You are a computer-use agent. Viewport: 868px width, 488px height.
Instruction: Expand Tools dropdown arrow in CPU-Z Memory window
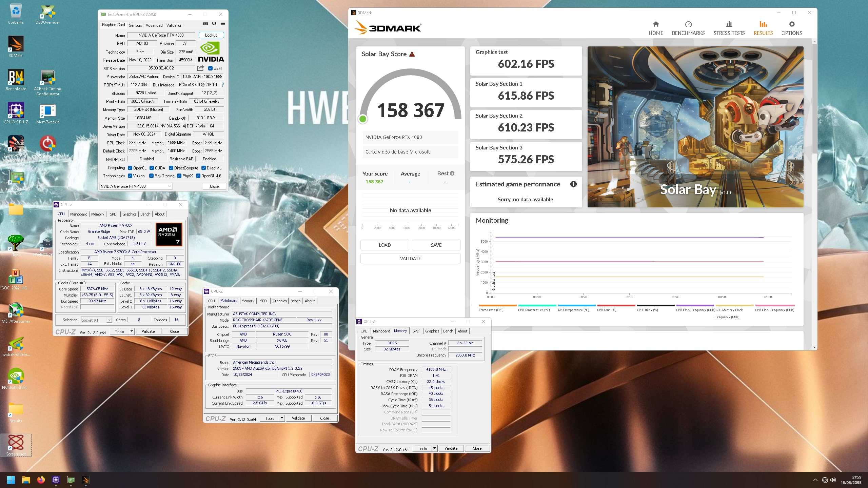pos(434,448)
